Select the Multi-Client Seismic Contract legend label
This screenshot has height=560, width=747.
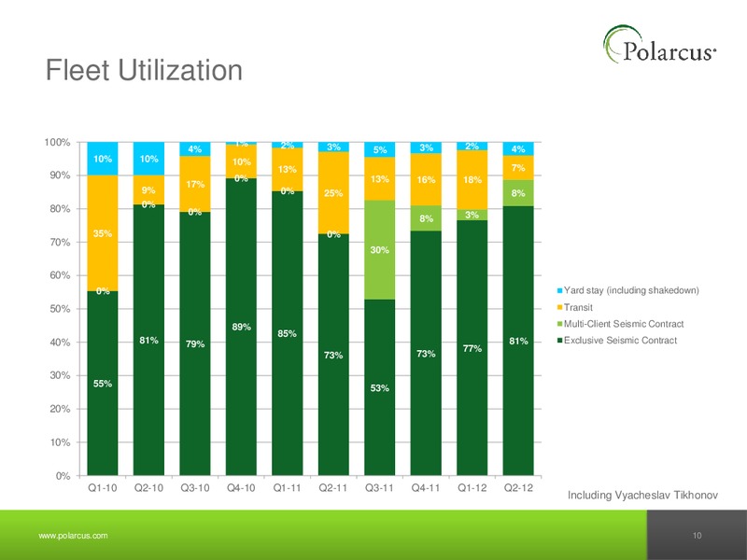tap(624, 324)
